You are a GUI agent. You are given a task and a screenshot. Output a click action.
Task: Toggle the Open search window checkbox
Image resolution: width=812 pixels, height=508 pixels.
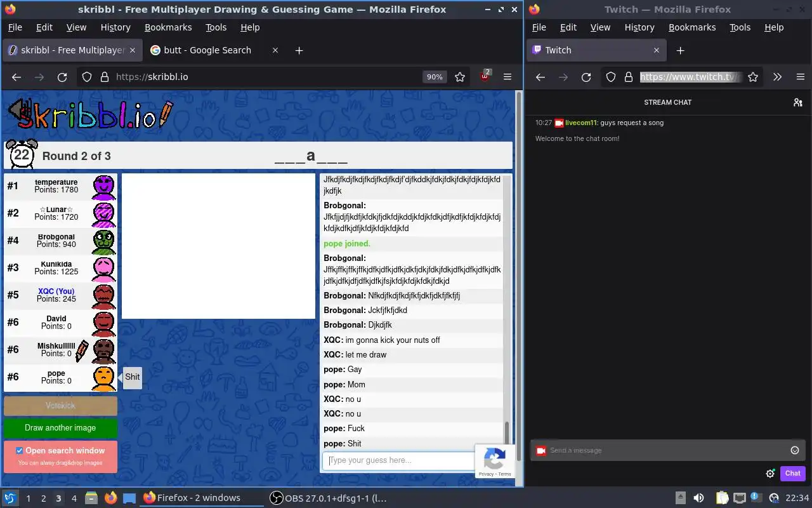(19, 451)
